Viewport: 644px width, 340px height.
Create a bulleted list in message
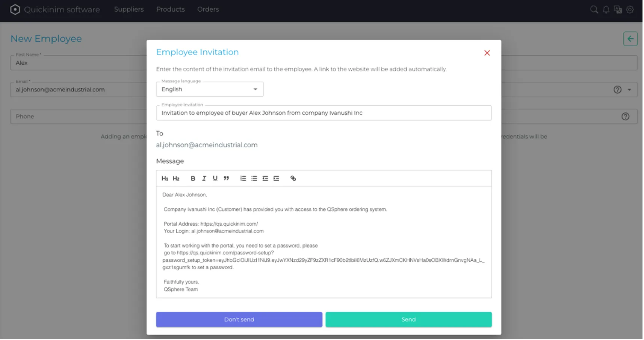[x=254, y=178]
